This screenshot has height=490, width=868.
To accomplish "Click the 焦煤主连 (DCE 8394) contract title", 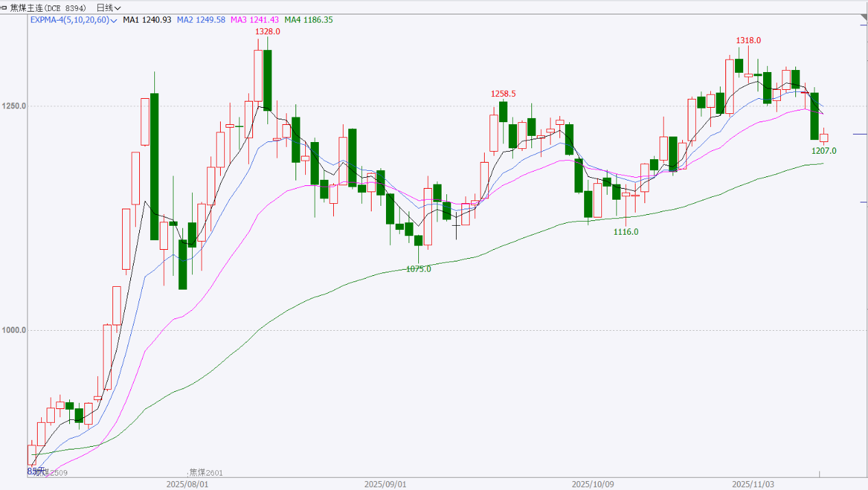I will (x=48, y=8).
